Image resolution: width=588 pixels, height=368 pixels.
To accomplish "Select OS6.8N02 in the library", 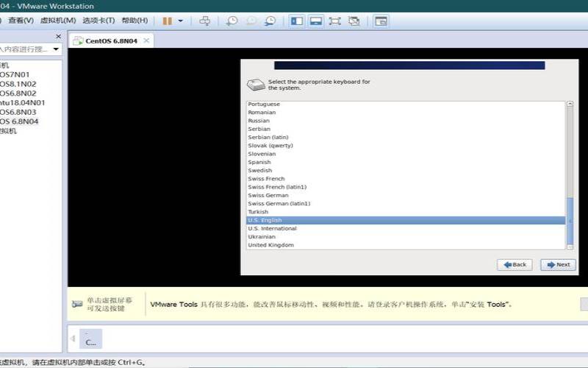I will (18, 93).
